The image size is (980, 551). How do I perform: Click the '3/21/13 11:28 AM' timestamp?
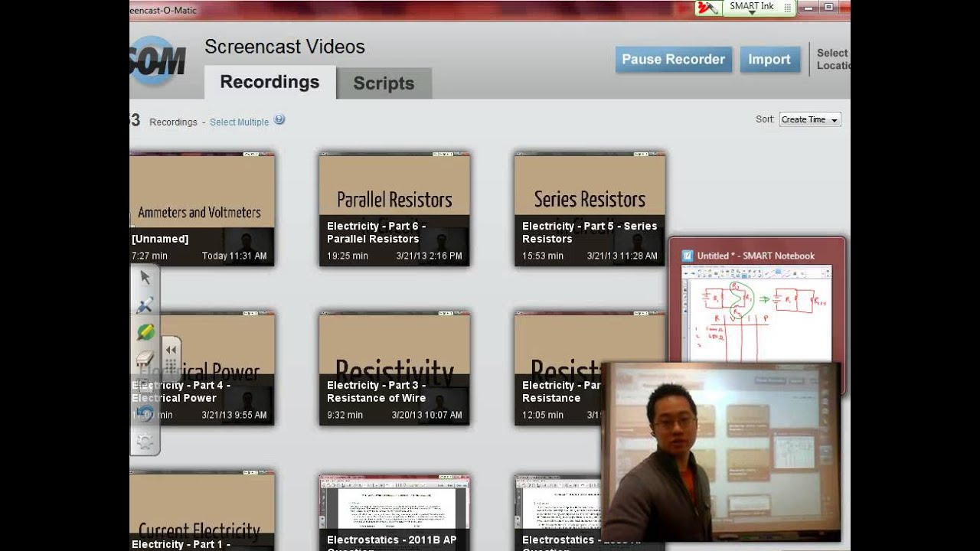tap(622, 256)
